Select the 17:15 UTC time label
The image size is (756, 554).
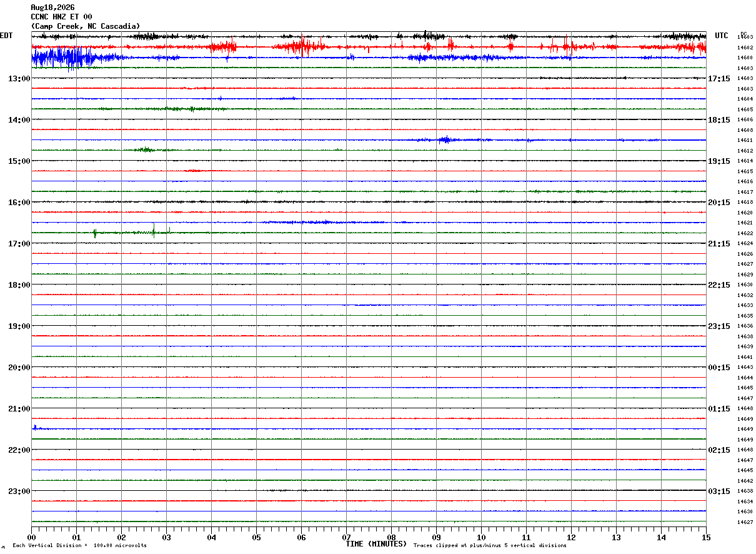click(x=719, y=78)
